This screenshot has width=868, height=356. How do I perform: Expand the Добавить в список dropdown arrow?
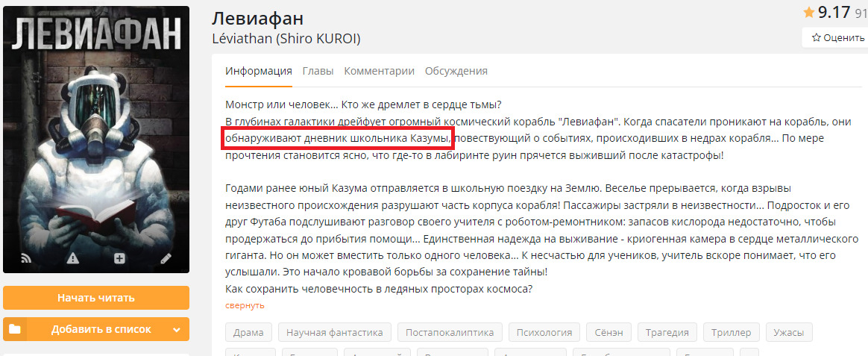point(176,329)
